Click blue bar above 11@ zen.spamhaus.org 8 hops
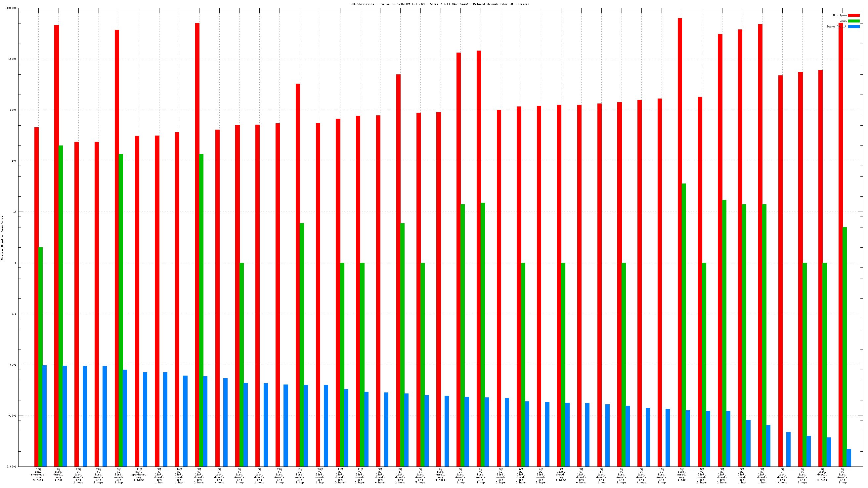Image resolution: width=868 pixels, height=488 pixels. (145, 419)
